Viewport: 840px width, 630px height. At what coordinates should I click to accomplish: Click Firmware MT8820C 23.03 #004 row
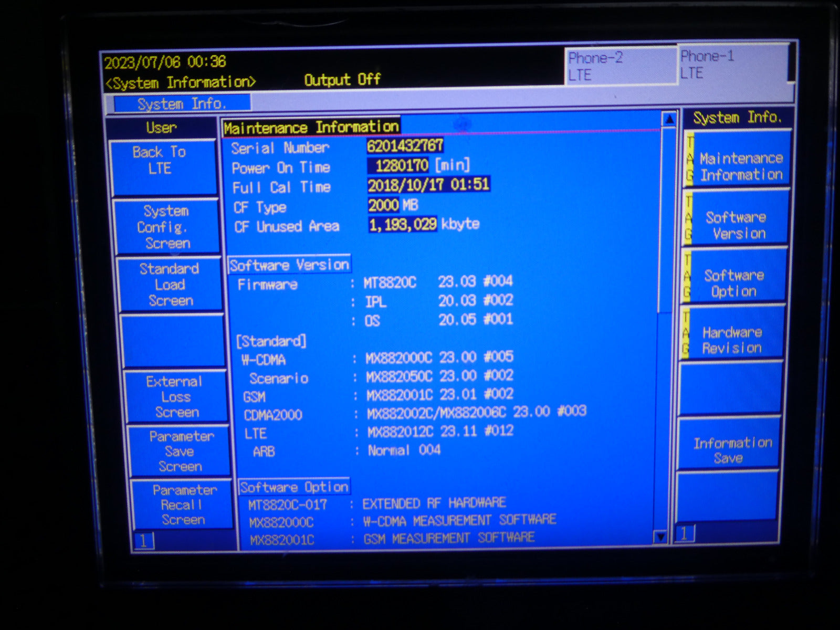pyautogui.click(x=375, y=283)
